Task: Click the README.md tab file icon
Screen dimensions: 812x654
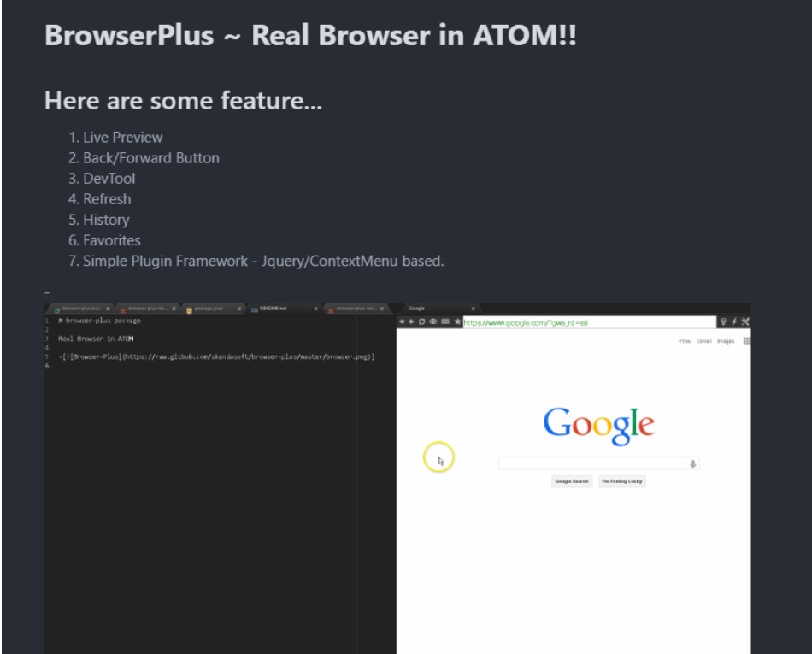Action: [x=254, y=309]
